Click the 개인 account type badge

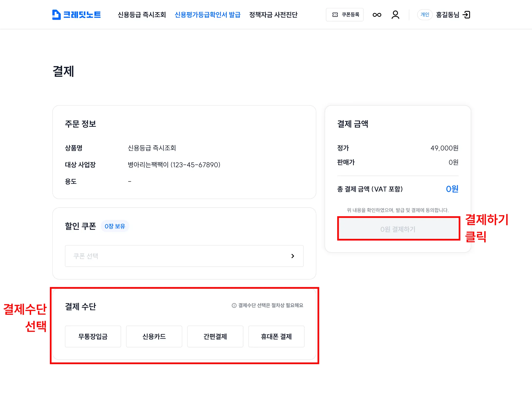pyautogui.click(x=425, y=15)
